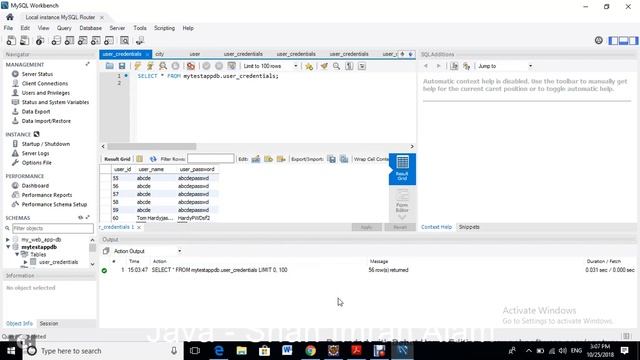This screenshot has height=360, width=640.
Task: Toggle invisible characters display icon
Action: pos(349,66)
